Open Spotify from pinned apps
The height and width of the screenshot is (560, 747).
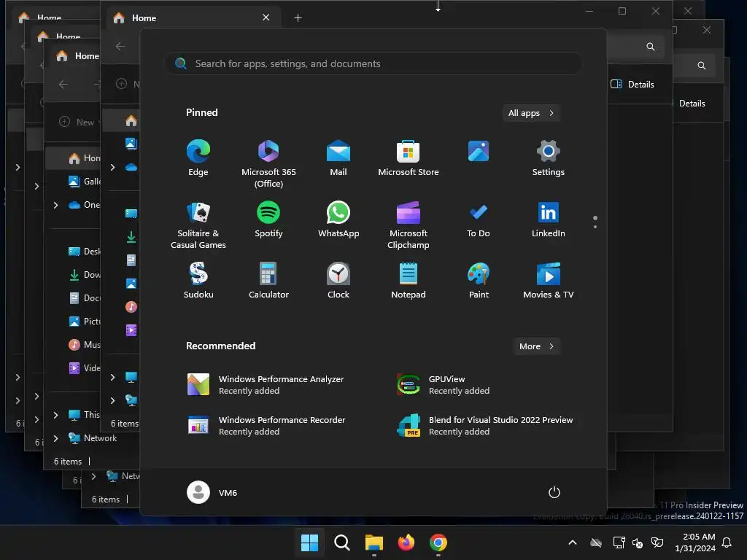pos(268,219)
